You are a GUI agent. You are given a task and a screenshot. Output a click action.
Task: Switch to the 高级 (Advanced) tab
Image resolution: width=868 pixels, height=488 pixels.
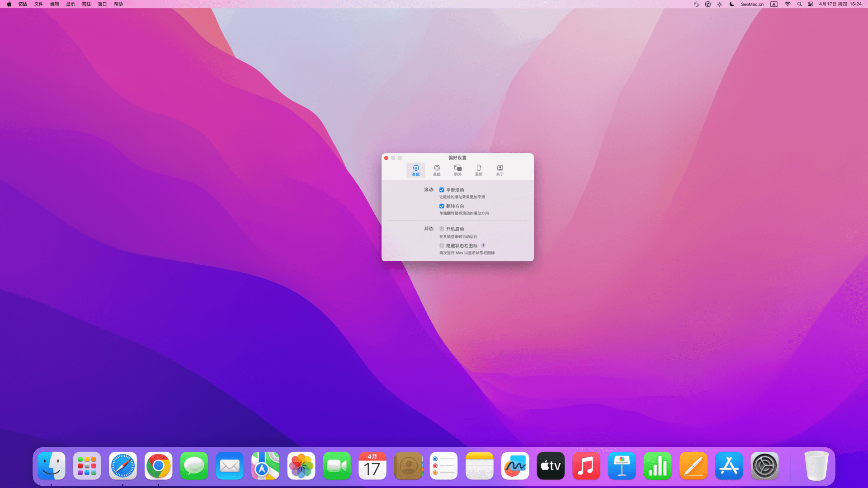point(437,170)
